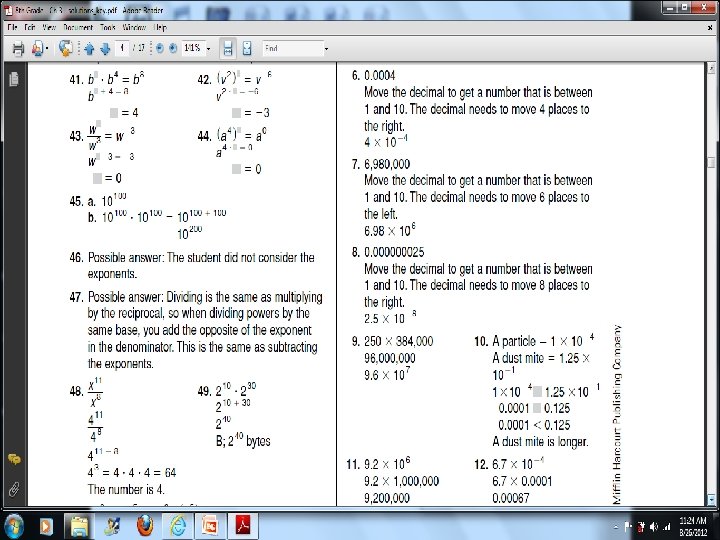Image resolution: width=720 pixels, height=540 pixels.
Task: Click the text "0.0001 < 0.125"
Action: tap(534, 425)
